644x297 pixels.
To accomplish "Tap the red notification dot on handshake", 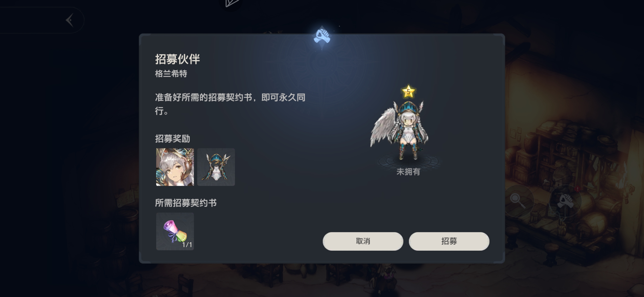I will pos(578,189).
